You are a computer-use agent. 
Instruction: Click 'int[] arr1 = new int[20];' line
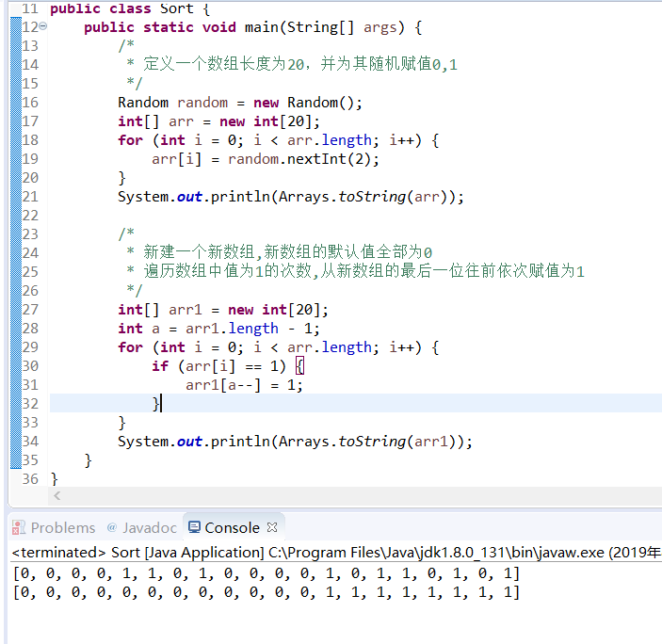pos(223,310)
